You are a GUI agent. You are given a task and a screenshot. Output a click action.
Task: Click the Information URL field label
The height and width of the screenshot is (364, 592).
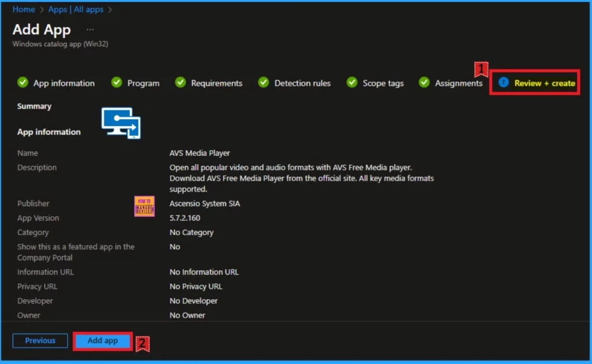(x=45, y=272)
